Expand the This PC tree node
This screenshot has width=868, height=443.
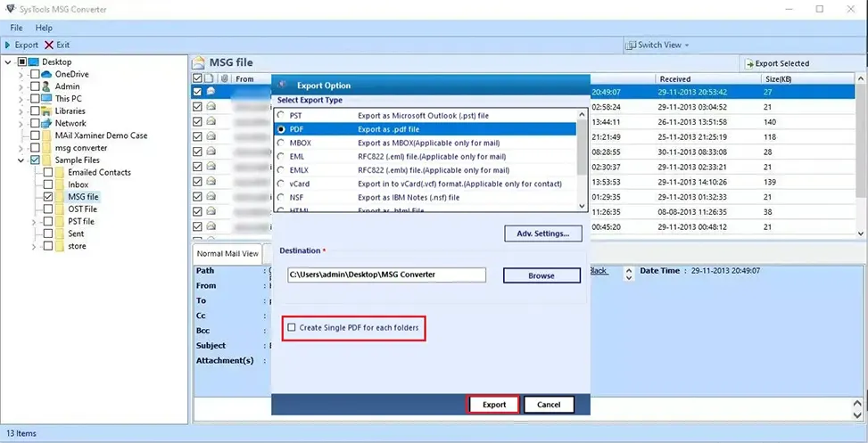tap(21, 98)
